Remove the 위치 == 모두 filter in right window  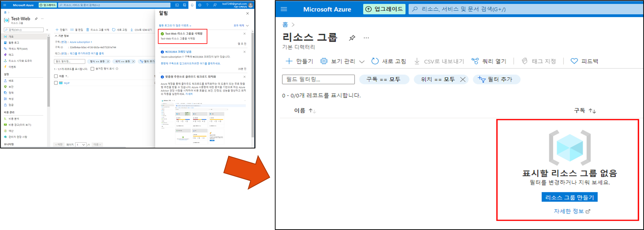tap(463, 79)
